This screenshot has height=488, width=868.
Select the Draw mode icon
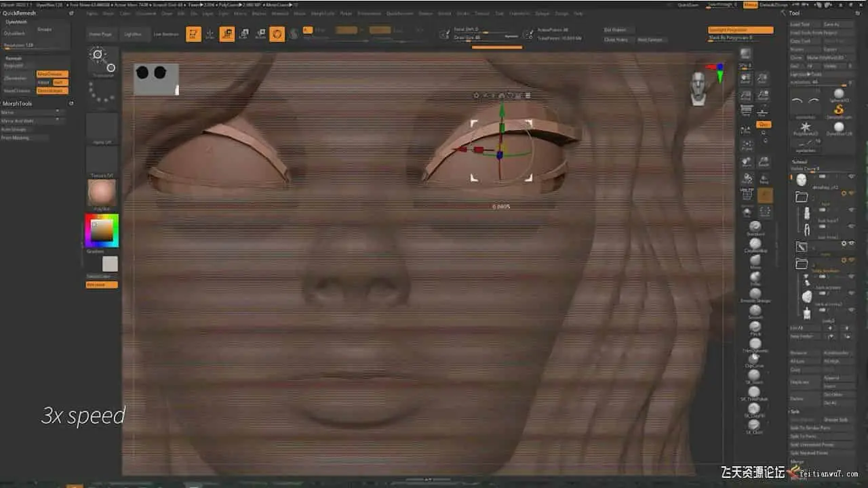point(210,34)
